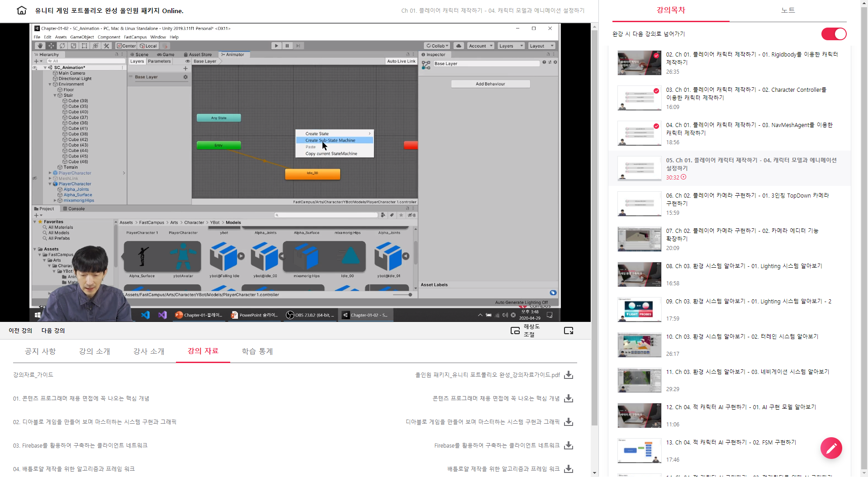Open the Layers dropdown in Unity toolbar
The height and width of the screenshot is (477, 868).
coord(511,46)
